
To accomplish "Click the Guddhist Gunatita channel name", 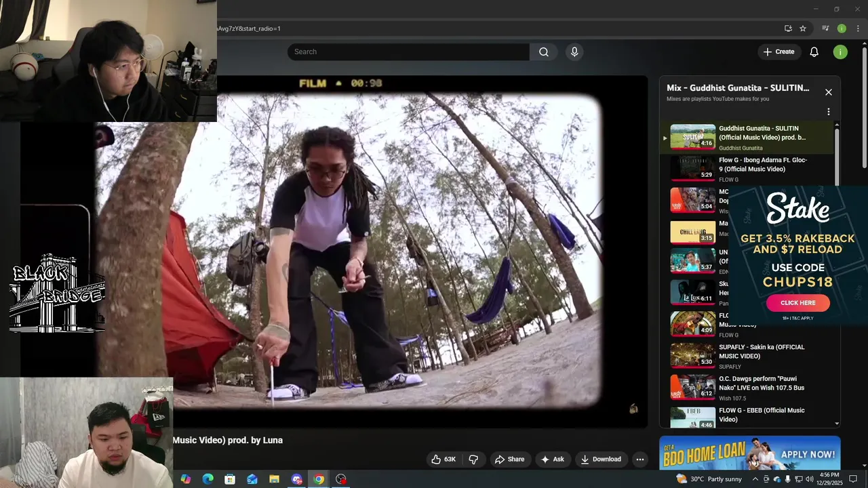I will point(741,148).
